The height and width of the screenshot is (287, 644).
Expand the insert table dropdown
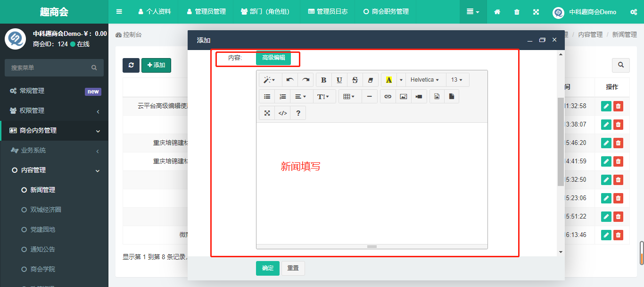pos(349,96)
